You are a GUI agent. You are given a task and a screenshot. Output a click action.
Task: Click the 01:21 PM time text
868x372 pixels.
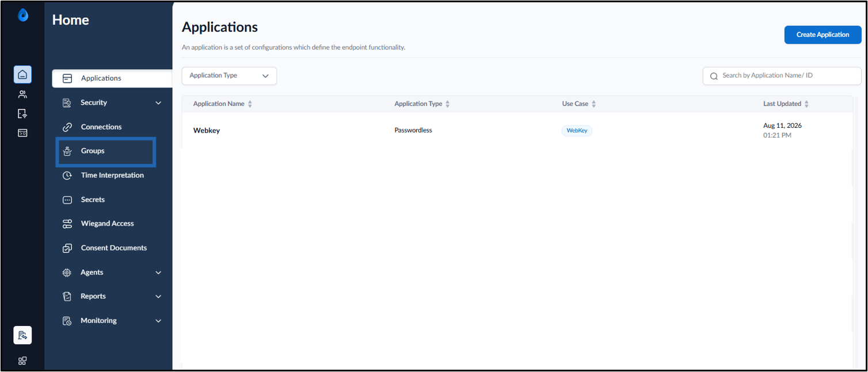pyautogui.click(x=777, y=135)
